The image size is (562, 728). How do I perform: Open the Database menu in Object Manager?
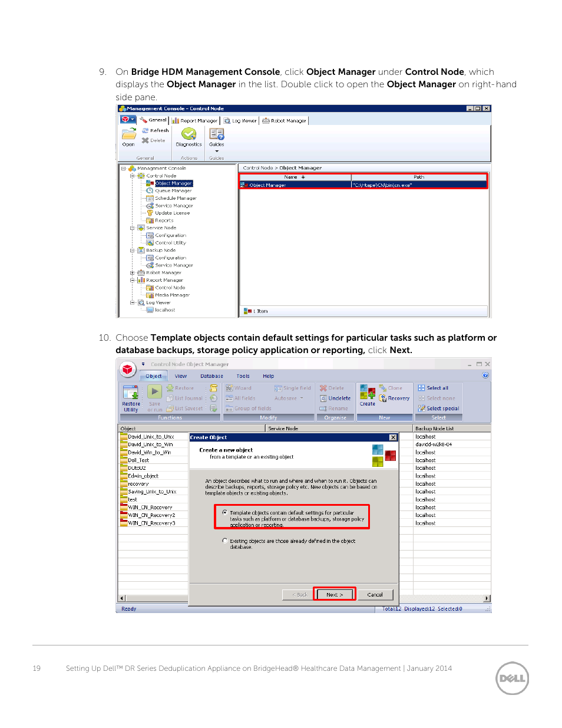(211, 376)
